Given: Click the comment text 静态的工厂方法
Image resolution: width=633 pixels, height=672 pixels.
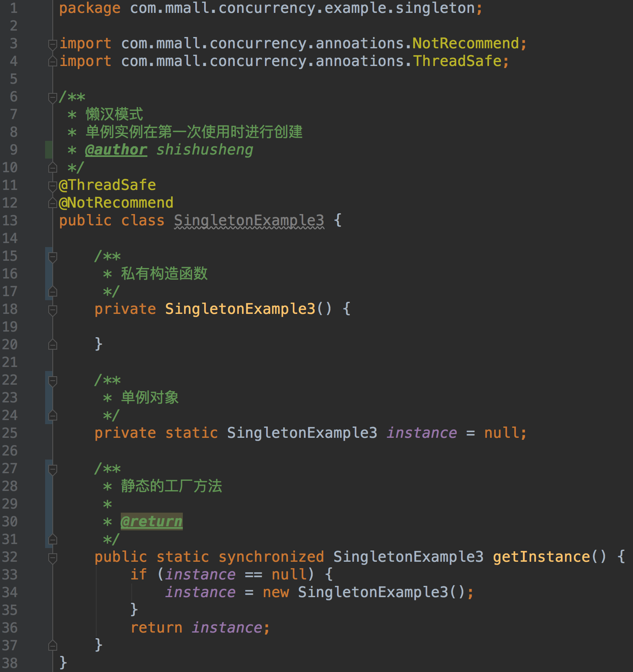Looking at the screenshot, I should pos(172,486).
